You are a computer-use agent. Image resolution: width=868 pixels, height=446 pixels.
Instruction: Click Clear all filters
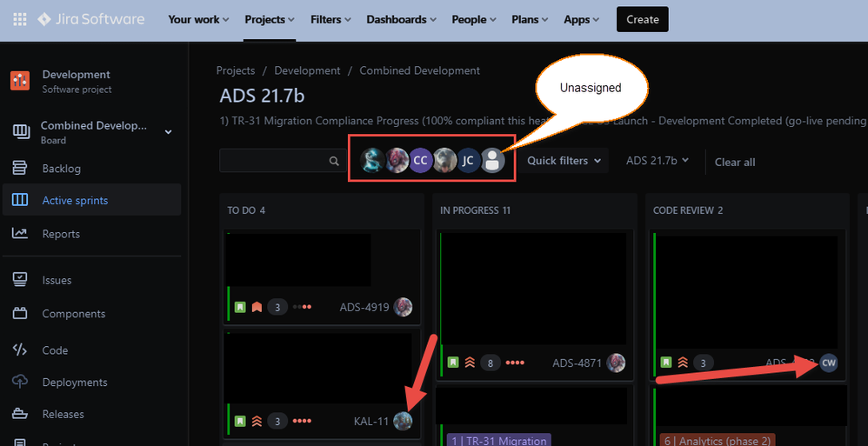[x=735, y=162]
